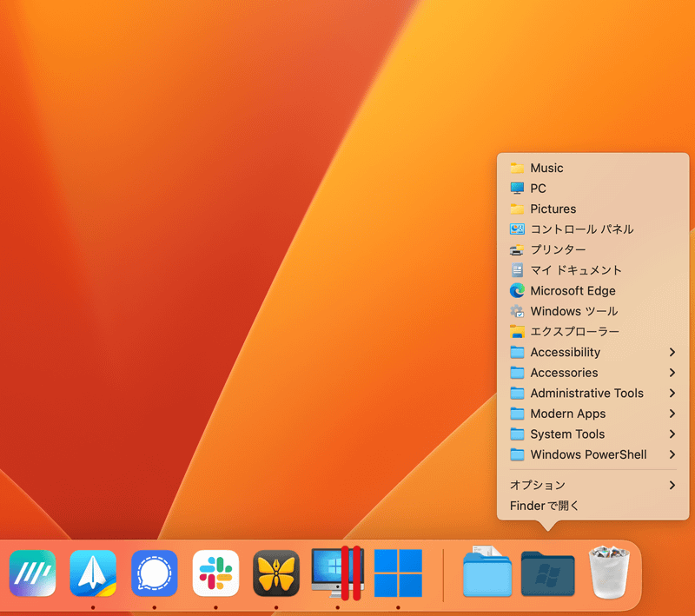Open the MoneyMoney app in the Dock
The height and width of the screenshot is (616, 695).
pos(32,573)
